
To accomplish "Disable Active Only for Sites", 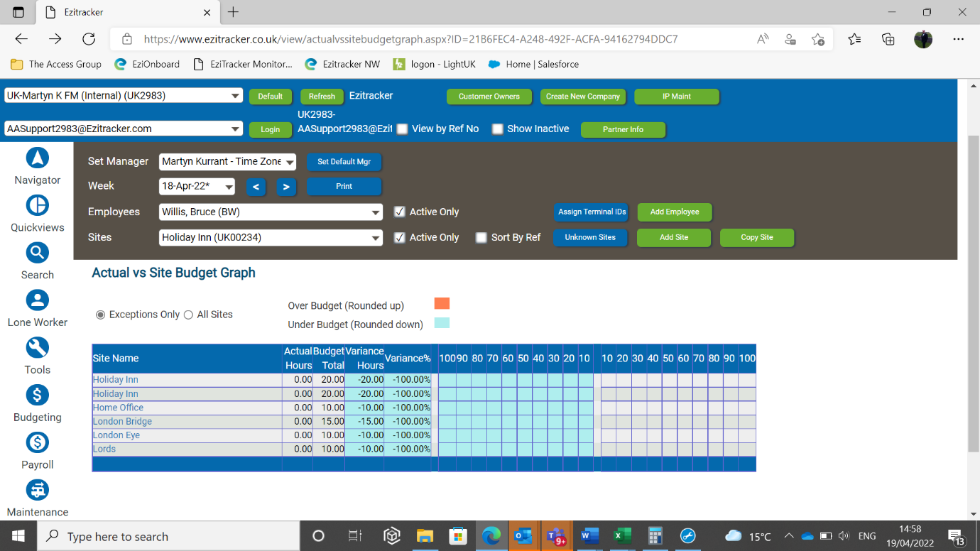I will (400, 237).
